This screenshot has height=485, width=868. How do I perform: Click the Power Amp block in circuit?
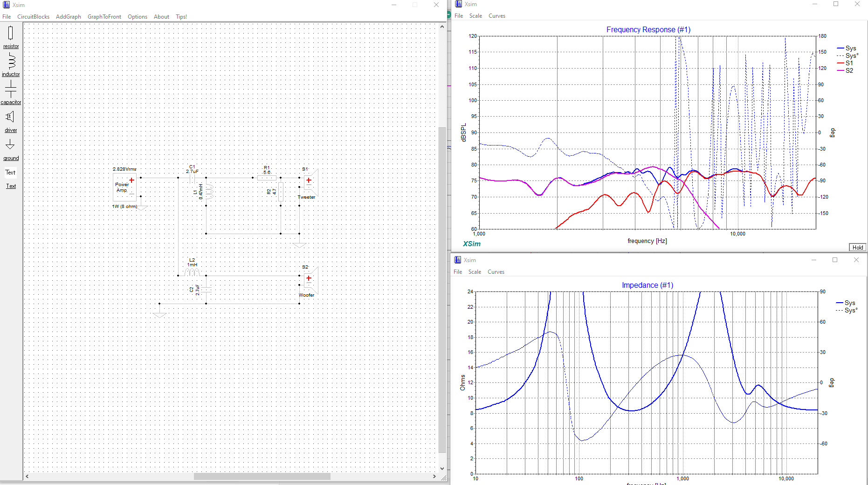(124, 187)
